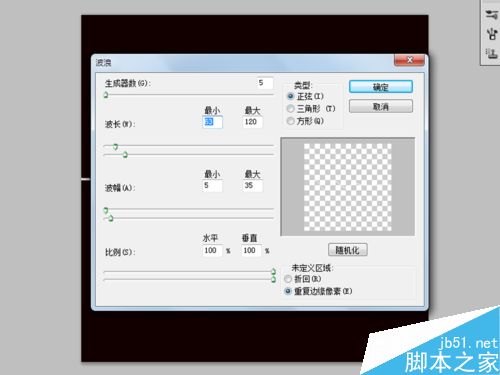Close the 波浪 dialog window
This screenshot has height=375, width=500.
(x=409, y=60)
